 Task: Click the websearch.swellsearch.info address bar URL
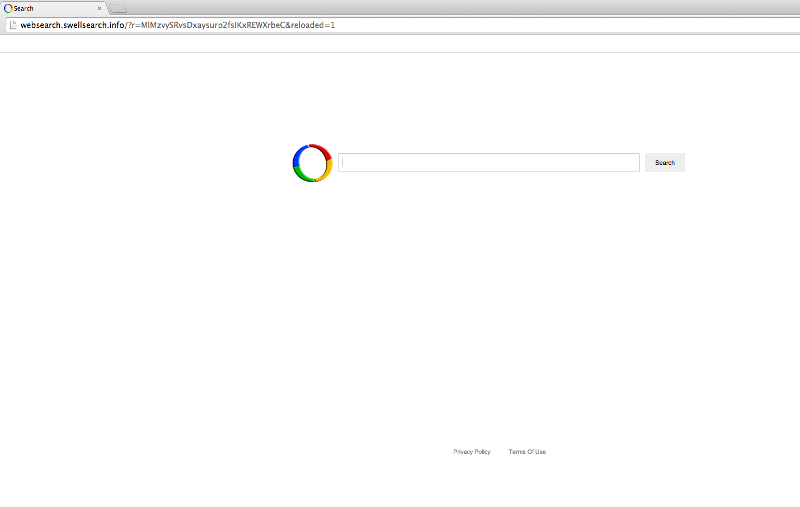[178, 25]
